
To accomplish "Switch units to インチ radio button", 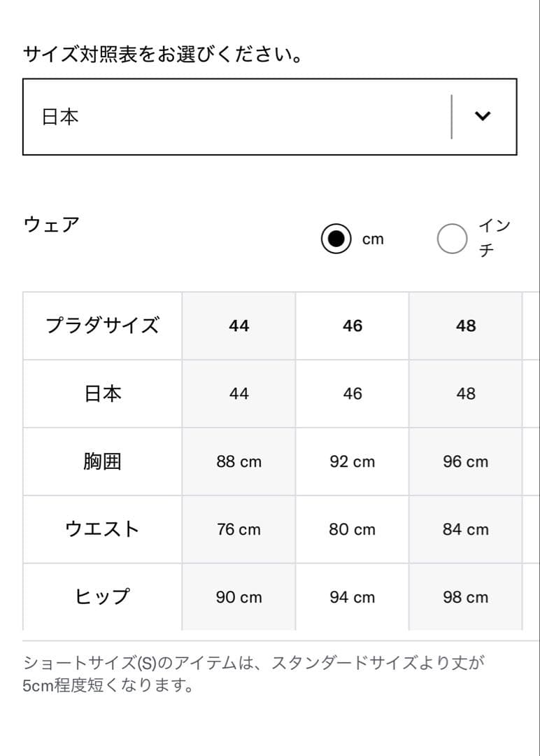I will point(452,239).
